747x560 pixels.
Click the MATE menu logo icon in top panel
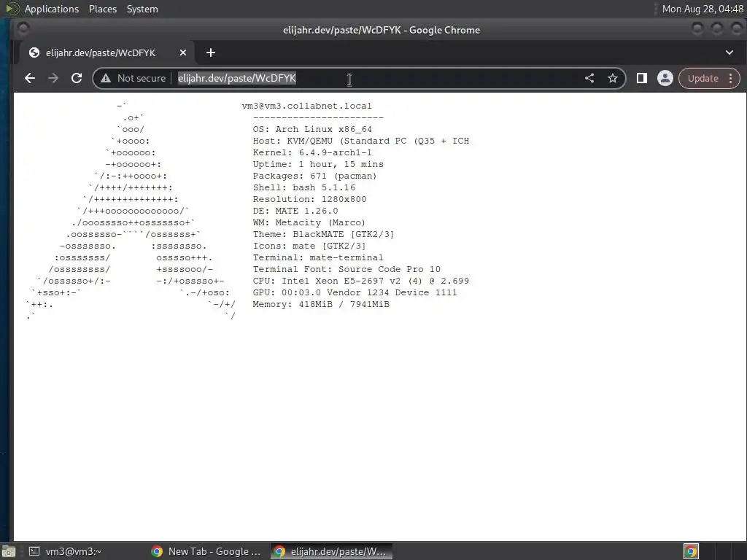pos(11,9)
